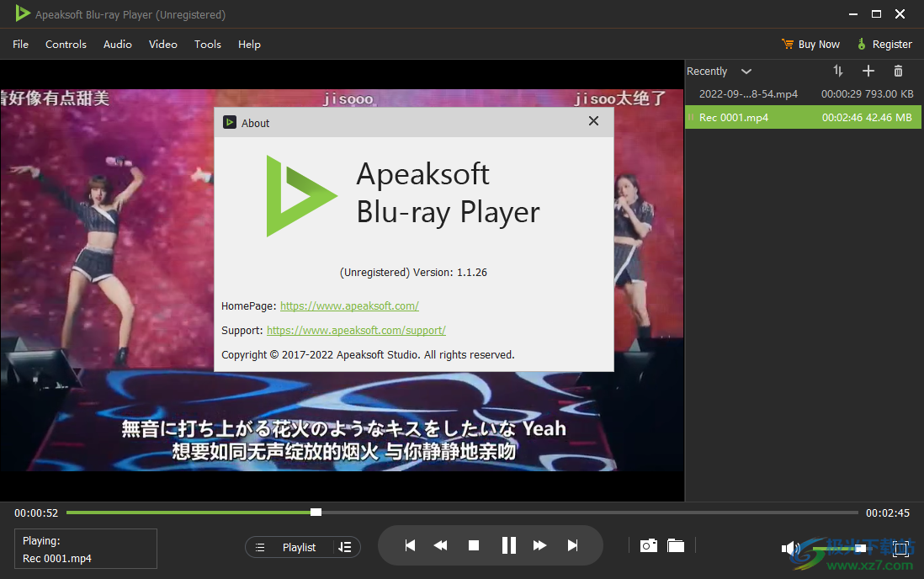Toggle the Playlist panel visibility
Viewport: 924px width, 579px height.
(x=300, y=547)
